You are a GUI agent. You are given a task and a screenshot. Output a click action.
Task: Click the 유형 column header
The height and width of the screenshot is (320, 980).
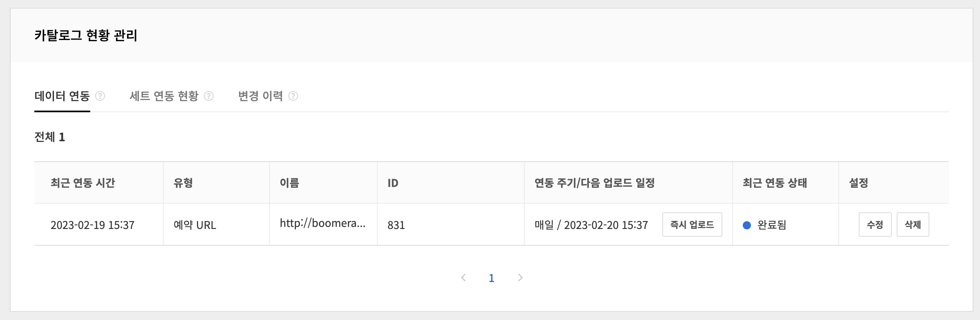(183, 183)
